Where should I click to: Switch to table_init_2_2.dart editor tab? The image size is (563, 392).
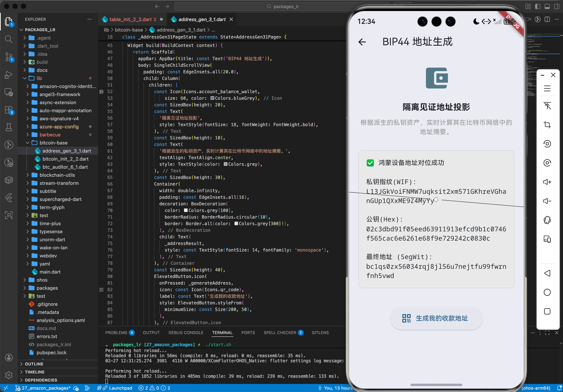[x=130, y=19]
